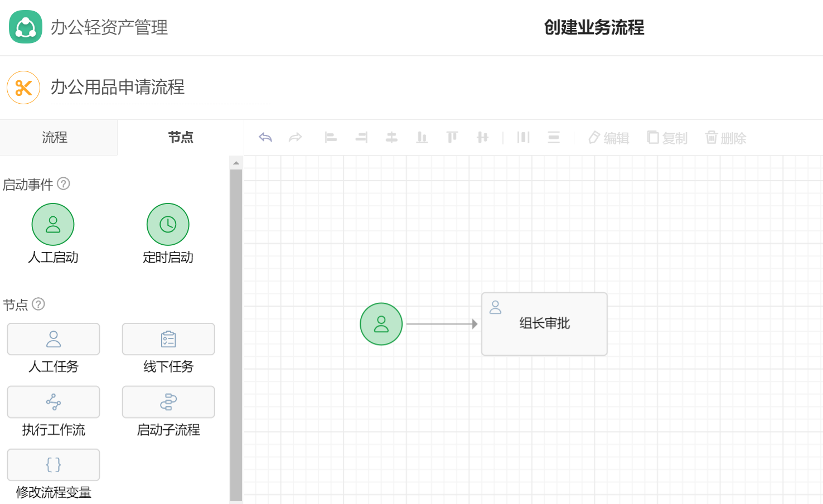This screenshot has height=504, width=823.
Task: Click the redo arrow in the toolbar
Action: click(296, 137)
